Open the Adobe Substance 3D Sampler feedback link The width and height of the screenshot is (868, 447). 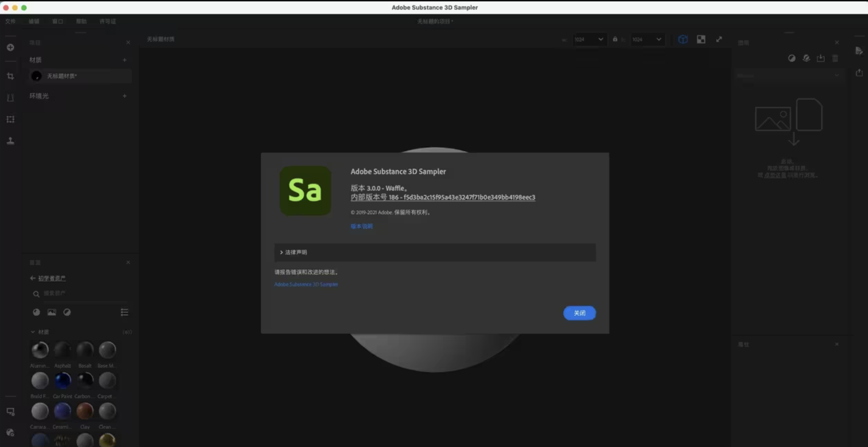coord(306,284)
